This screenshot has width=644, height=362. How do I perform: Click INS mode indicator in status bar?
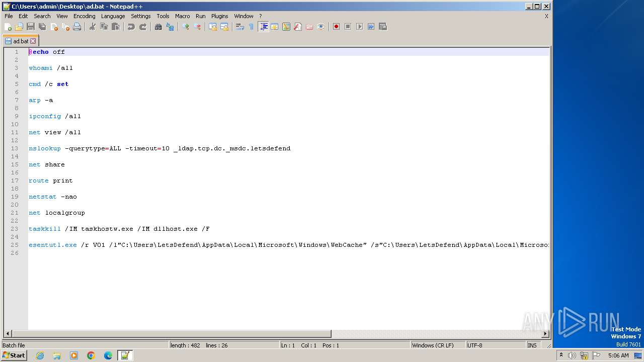click(x=532, y=345)
